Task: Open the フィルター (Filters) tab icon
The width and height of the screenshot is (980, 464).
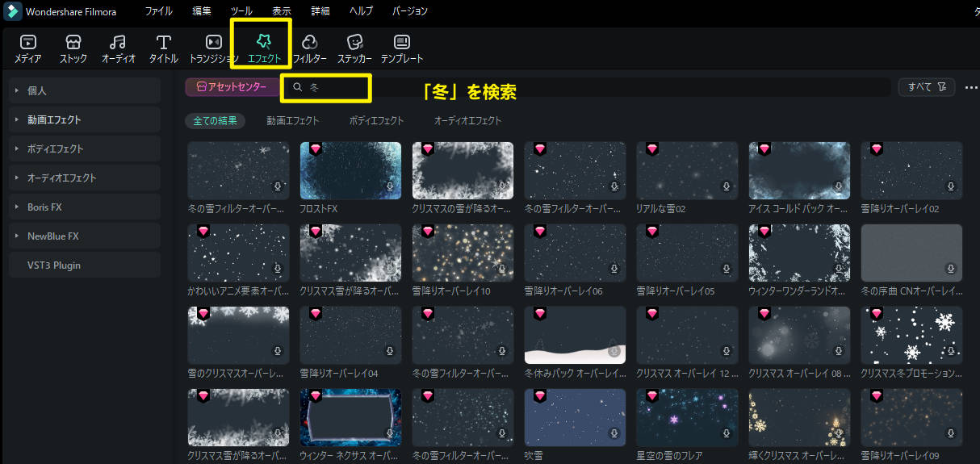Action: [309, 42]
